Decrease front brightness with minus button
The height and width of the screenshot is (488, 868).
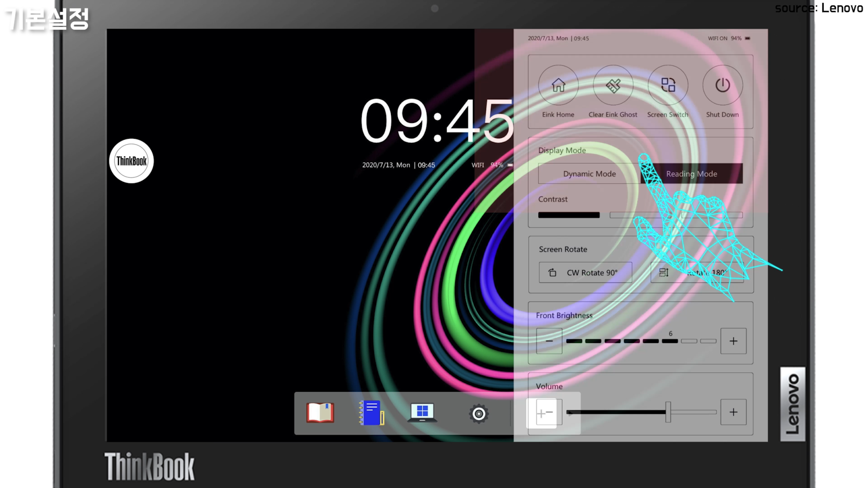pos(549,341)
